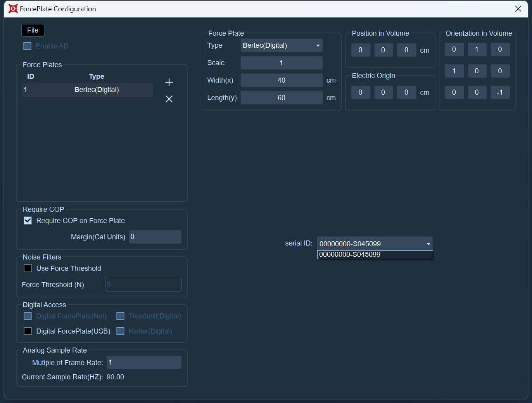Click the Margin(Cal Units) input field
The width and height of the screenshot is (532, 403).
(x=155, y=237)
